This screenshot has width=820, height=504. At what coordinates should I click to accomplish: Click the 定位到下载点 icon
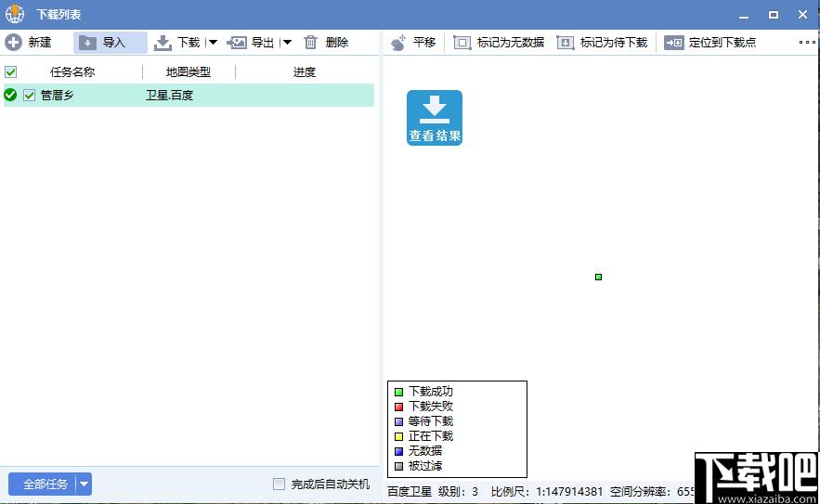673,43
